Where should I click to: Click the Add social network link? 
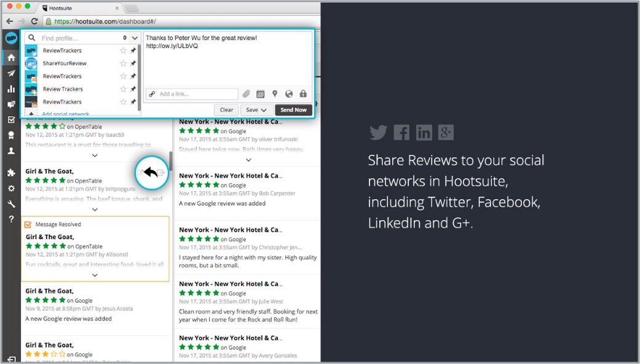[65, 114]
